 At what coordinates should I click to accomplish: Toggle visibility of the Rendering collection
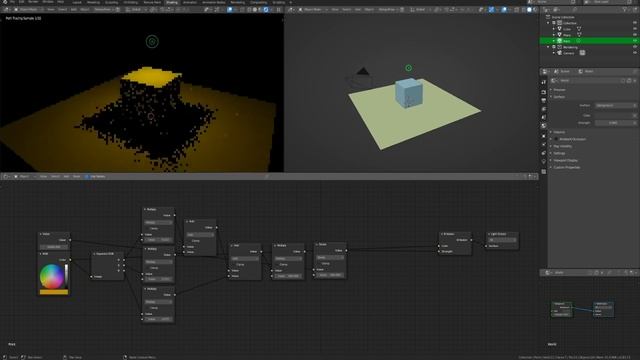tap(635, 47)
